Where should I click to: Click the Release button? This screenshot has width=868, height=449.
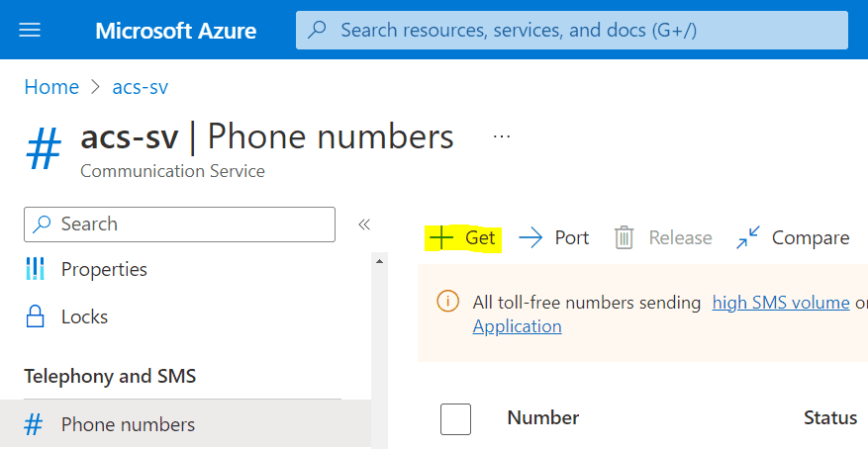(x=663, y=237)
